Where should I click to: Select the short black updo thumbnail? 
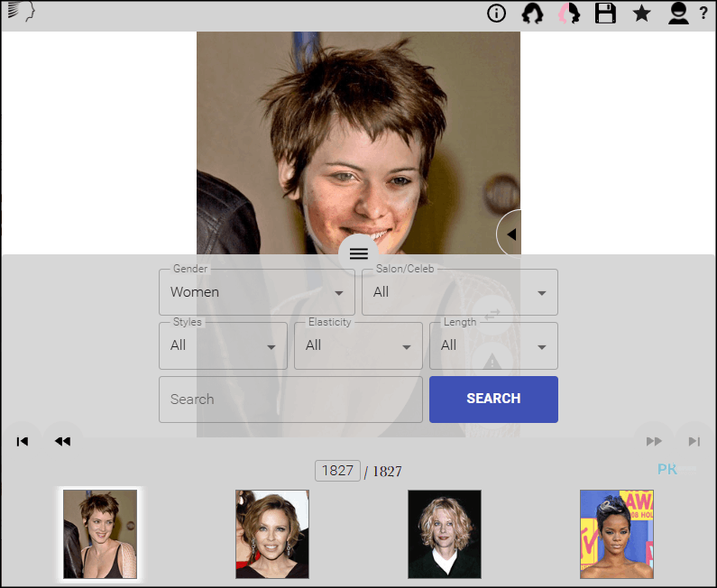[616, 534]
